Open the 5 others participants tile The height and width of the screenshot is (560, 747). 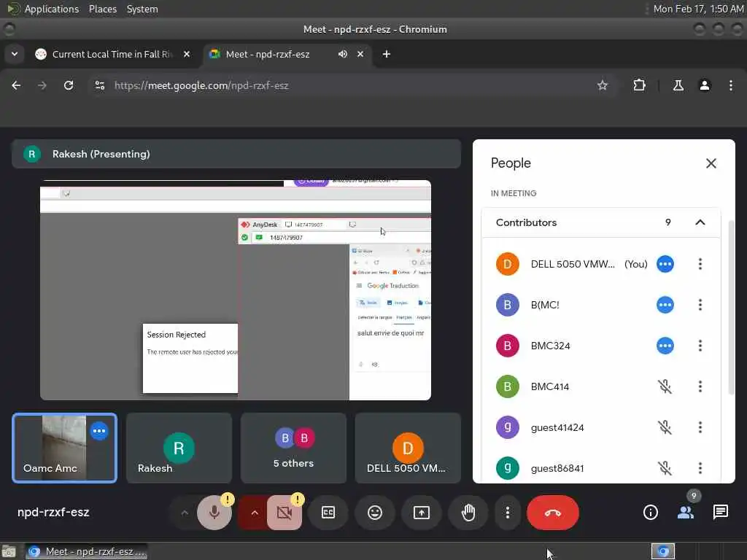293,448
